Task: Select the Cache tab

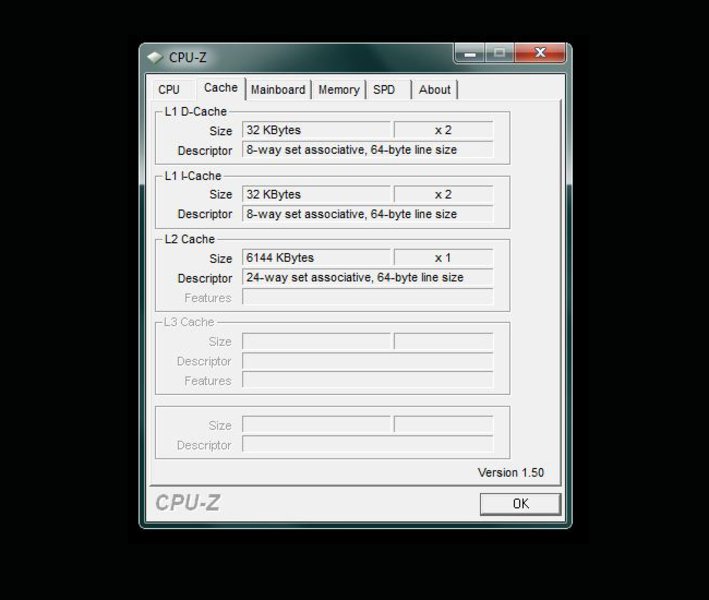Action: pyautogui.click(x=221, y=88)
